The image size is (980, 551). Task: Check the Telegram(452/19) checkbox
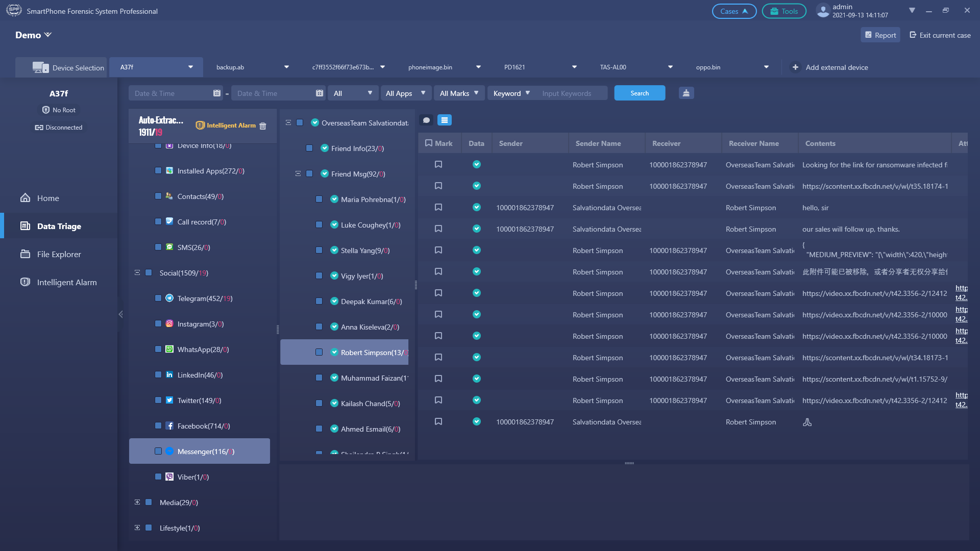click(158, 298)
